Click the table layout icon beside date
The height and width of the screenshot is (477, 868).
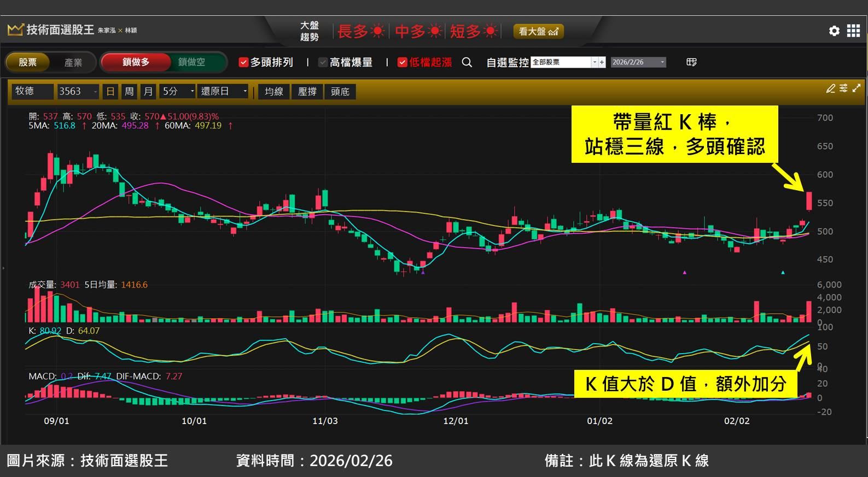point(691,62)
